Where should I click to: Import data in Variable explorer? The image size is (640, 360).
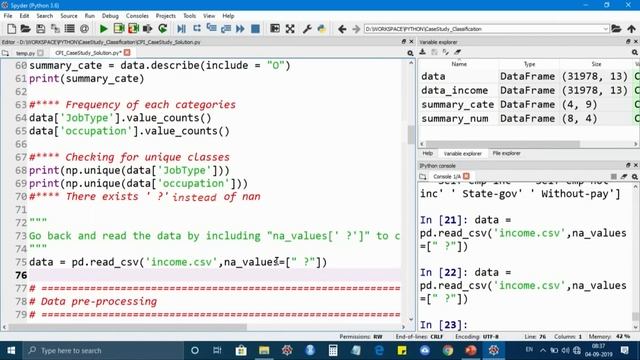coord(423,52)
